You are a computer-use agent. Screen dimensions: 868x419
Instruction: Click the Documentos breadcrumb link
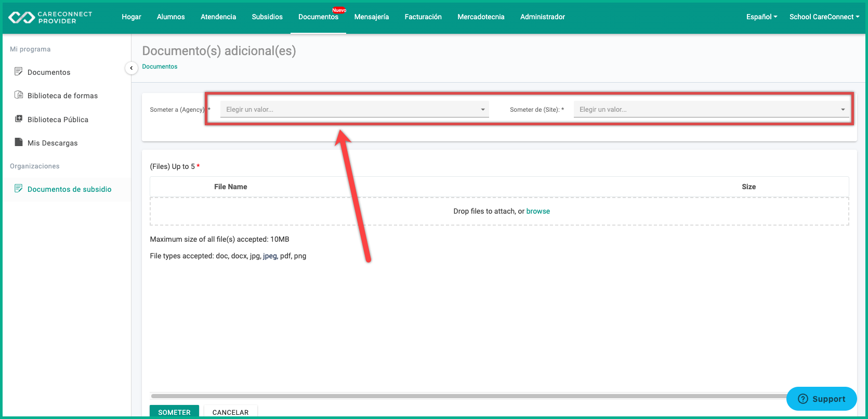point(160,67)
